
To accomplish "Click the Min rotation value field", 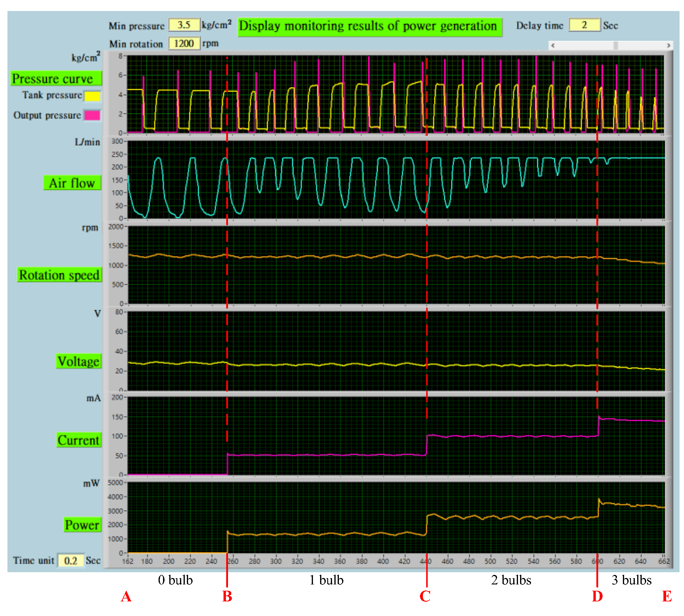I will (184, 44).
